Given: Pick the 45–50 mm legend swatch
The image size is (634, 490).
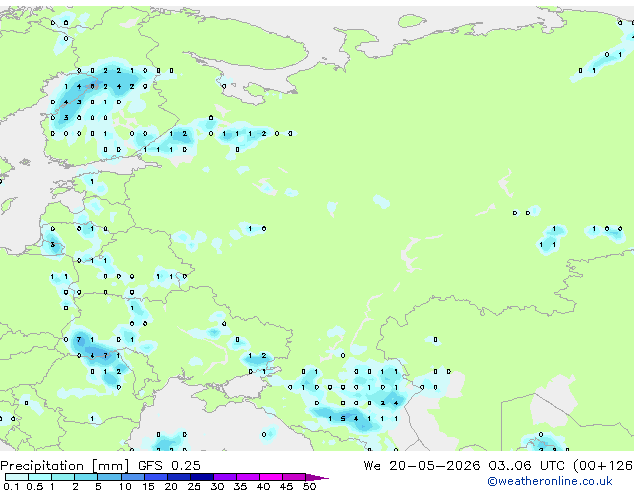Looking at the screenshot, I should tap(294, 477).
